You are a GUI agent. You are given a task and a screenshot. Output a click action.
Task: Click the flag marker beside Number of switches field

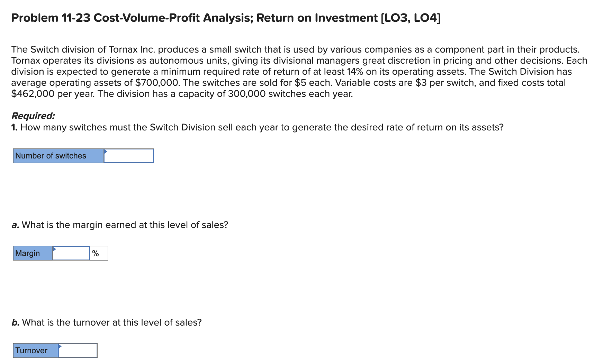[x=106, y=152]
